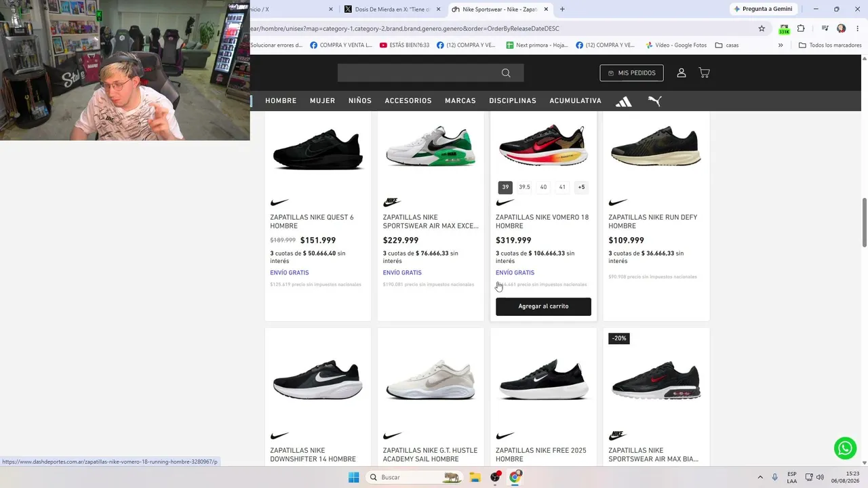The width and height of the screenshot is (868, 488).
Task: Open WhatsApp chat floating button
Action: 845,448
